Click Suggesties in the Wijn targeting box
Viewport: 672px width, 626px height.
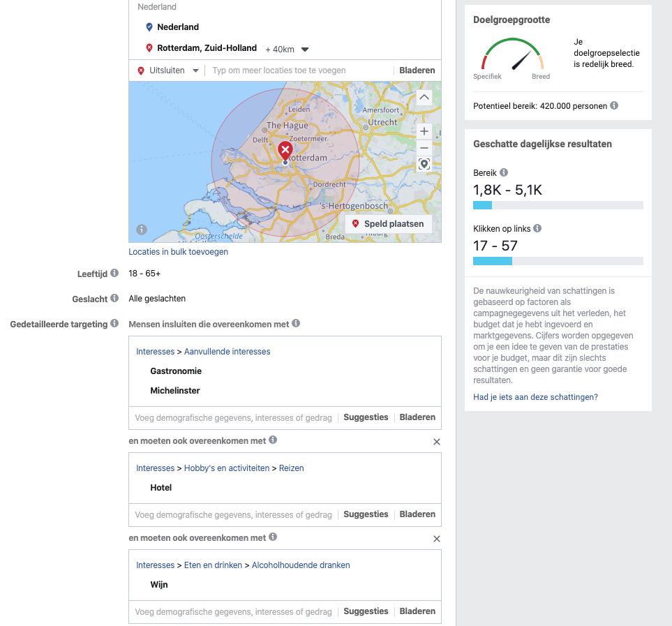[x=366, y=611]
